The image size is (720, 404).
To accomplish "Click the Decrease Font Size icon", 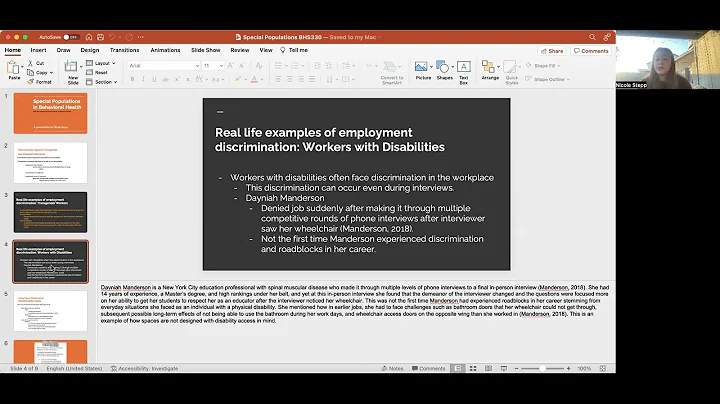I will (242, 66).
